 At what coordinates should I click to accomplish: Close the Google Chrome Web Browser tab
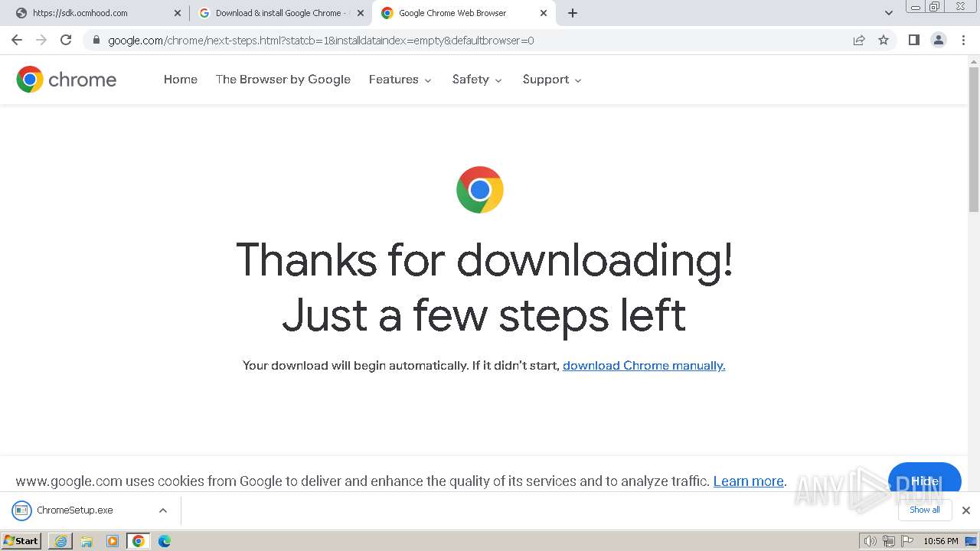click(x=544, y=13)
